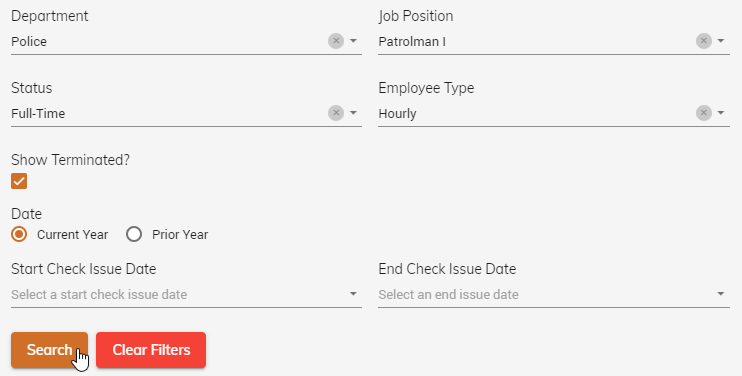This screenshot has height=376, width=742.
Task: Open the Start Check Issue Date dropdown arrow
Action: 353,294
